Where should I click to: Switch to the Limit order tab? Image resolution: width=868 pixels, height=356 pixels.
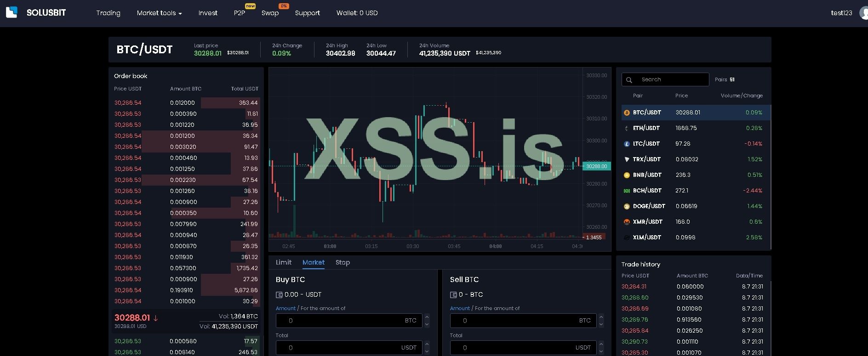(284, 262)
